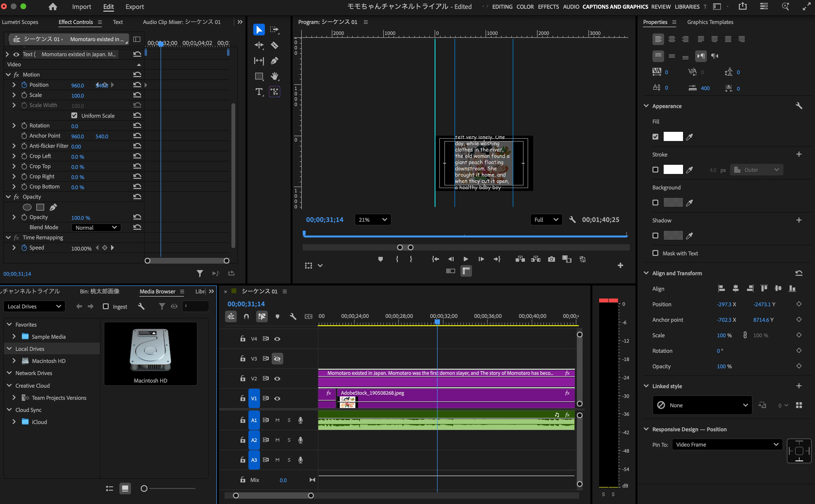Click the Add Marker icon in Program monitor
The image size is (815, 504).
point(380,259)
